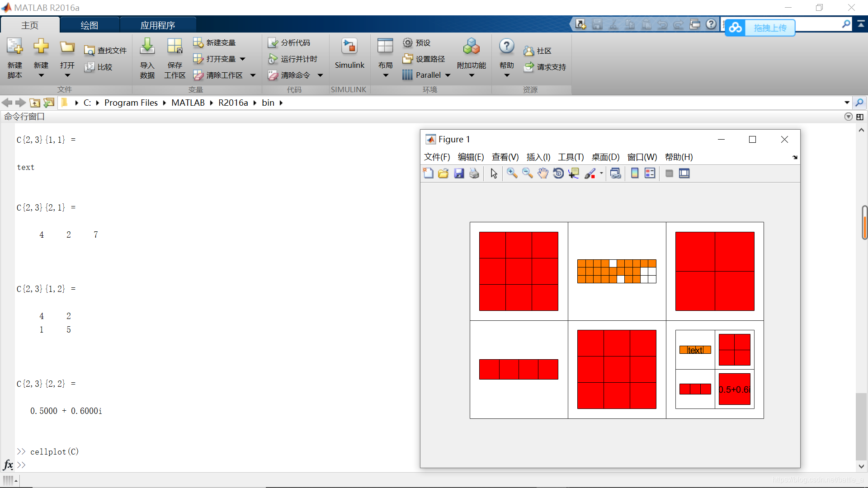Image resolution: width=868 pixels, height=488 pixels.
Task: Insert a Legend in the figure
Action: tap(650, 173)
